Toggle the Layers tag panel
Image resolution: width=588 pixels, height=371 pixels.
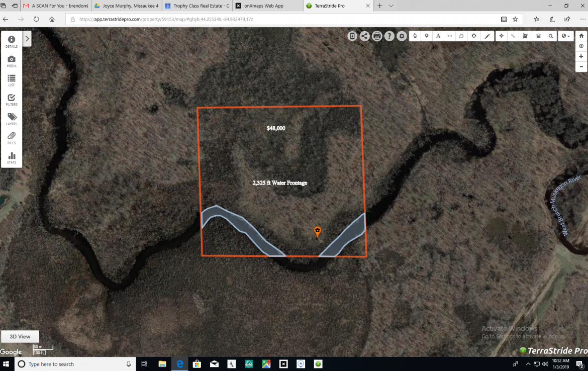11,119
